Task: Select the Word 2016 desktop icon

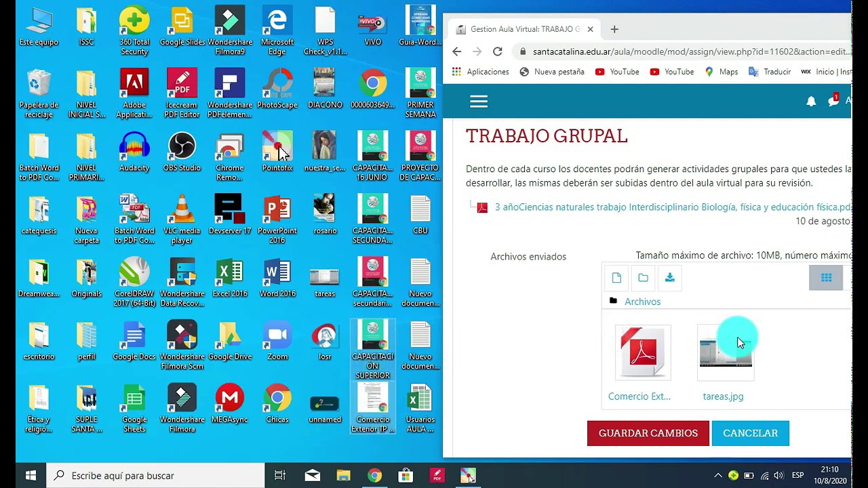Action: (277, 278)
